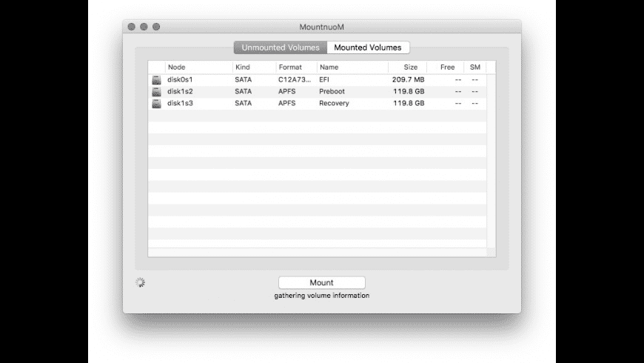The width and height of the screenshot is (644, 363).
Task: Click the disk icon for disk1s2
Action: pyautogui.click(x=156, y=92)
